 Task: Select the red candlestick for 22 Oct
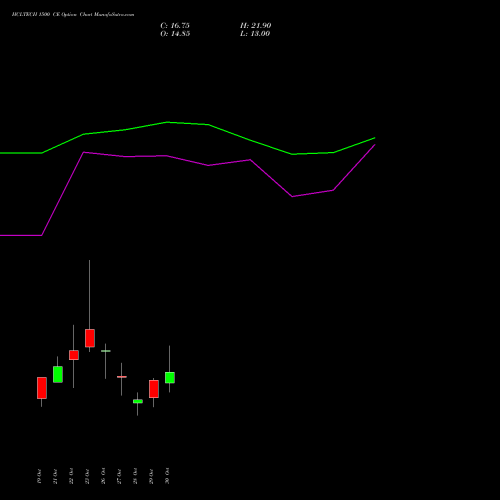click(74, 355)
